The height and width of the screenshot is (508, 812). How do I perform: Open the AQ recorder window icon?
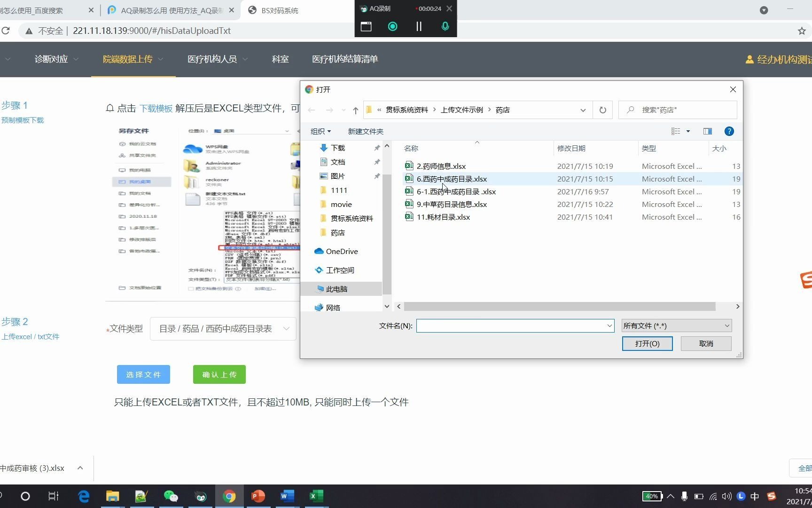tap(366, 27)
